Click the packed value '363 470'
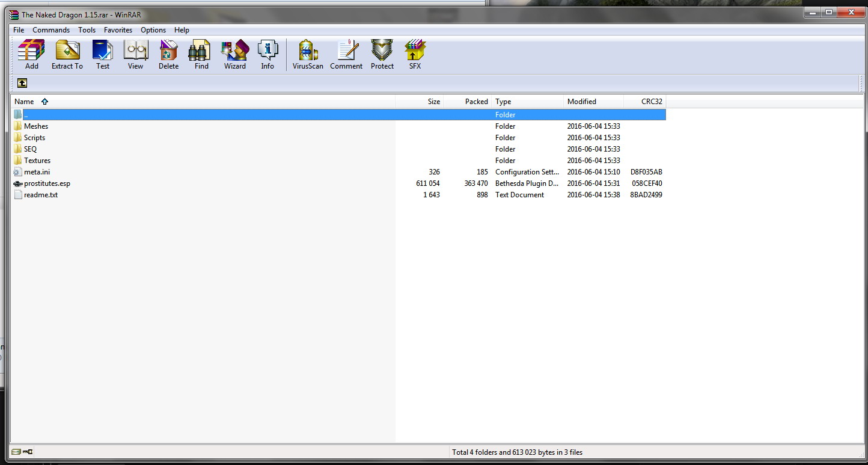Screen dimensions: 868x465 tap(476, 183)
